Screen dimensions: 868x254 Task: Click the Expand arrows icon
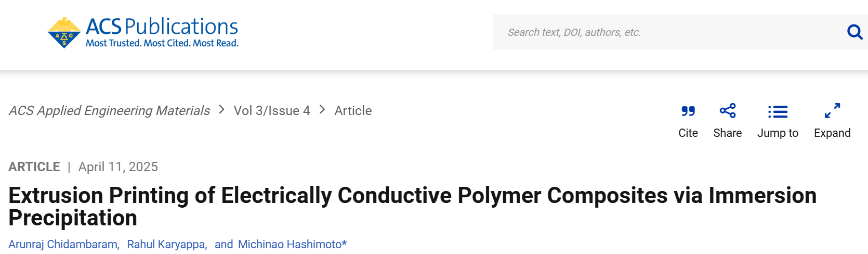832,111
